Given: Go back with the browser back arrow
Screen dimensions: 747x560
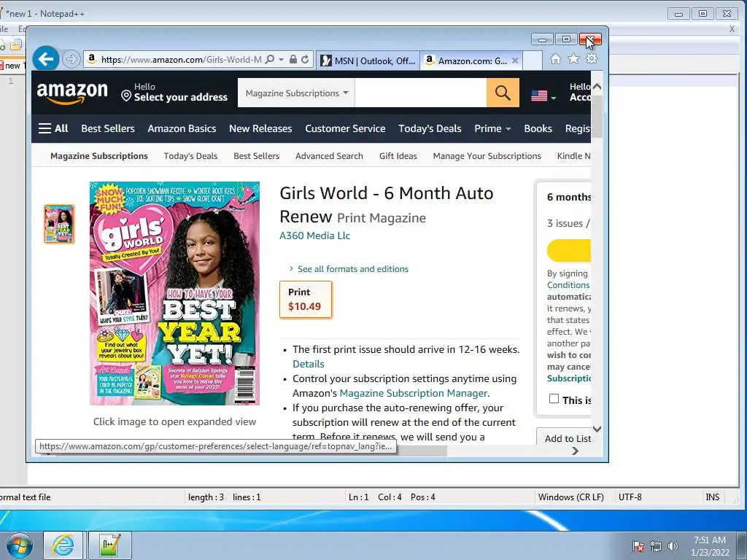Looking at the screenshot, I should (x=46, y=59).
